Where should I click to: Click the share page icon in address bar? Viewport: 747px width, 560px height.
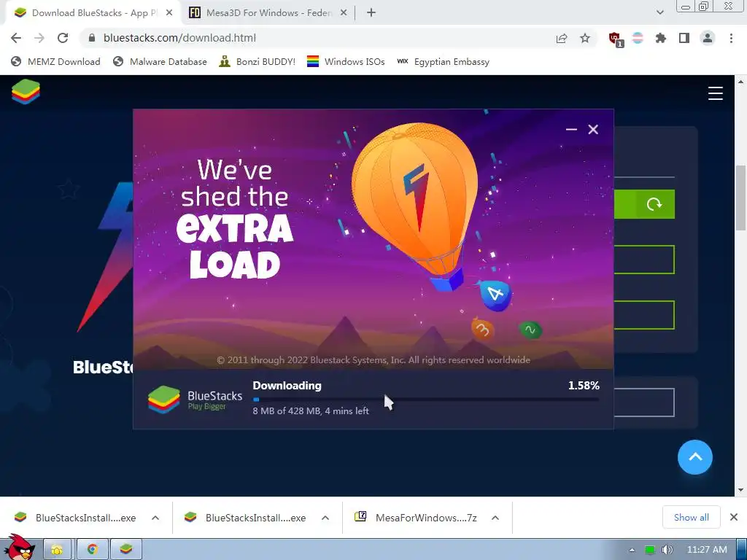point(562,38)
